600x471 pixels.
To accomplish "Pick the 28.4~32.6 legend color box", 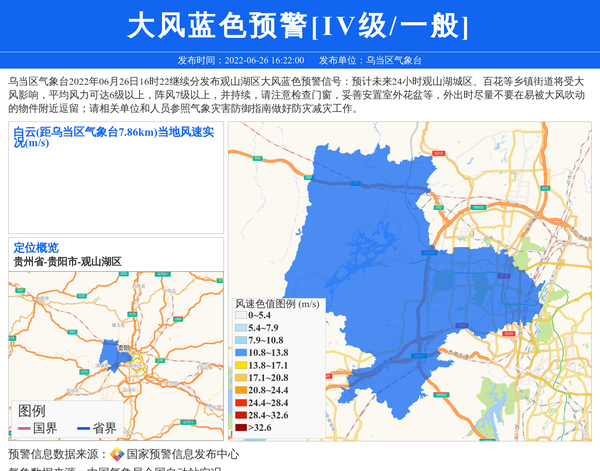I will click(x=240, y=415).
